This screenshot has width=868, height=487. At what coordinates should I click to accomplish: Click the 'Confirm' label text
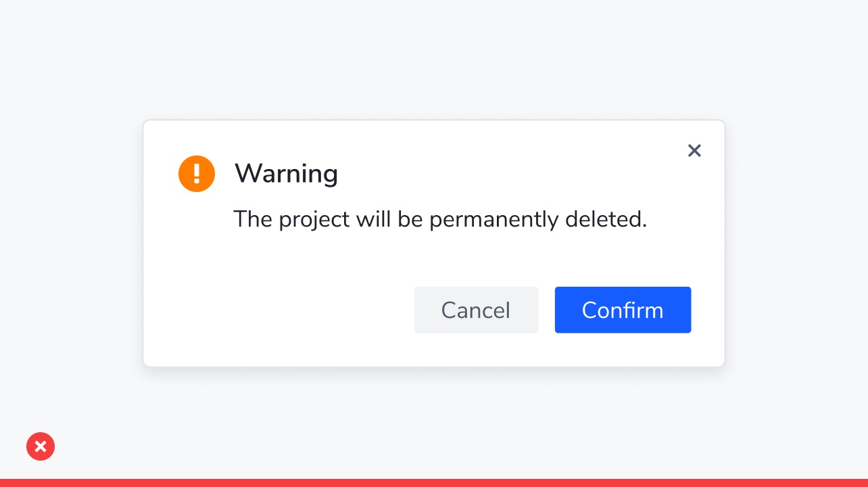(623, 310)
